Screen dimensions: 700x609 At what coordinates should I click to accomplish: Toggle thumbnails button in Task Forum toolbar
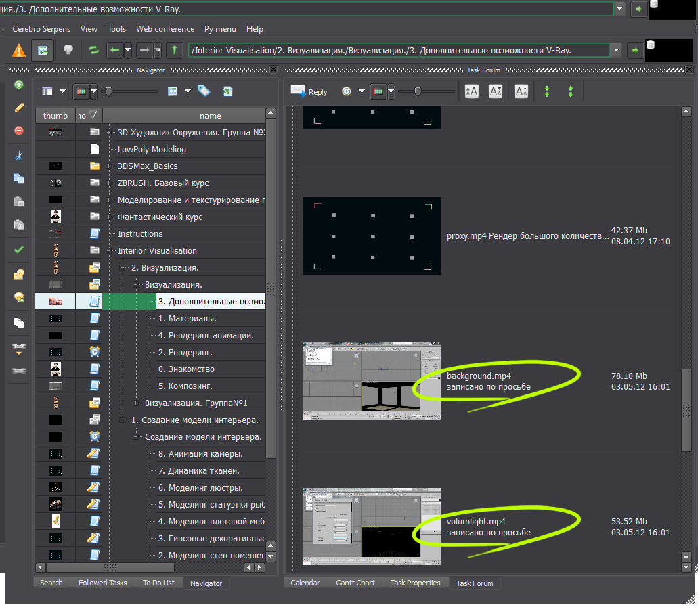(x=378, y=91)
